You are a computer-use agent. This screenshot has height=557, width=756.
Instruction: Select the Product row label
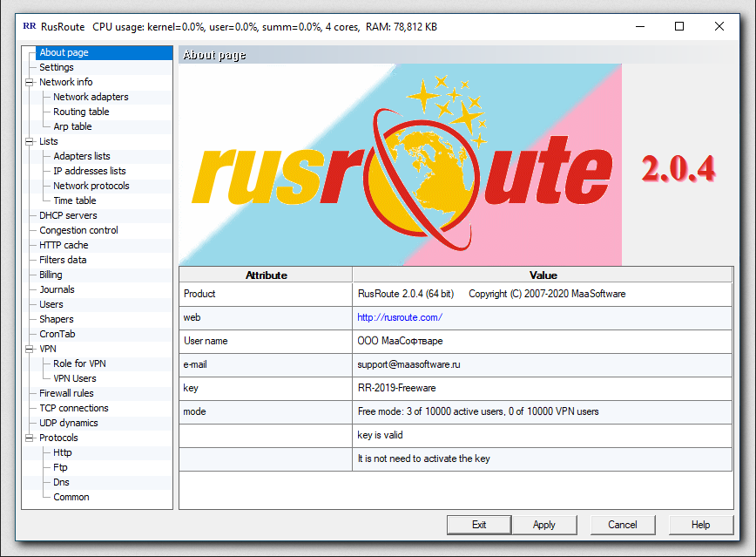click(x=199, y=294)
